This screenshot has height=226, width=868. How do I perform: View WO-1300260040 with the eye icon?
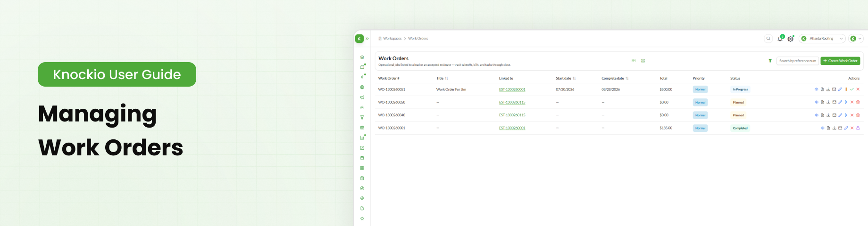tap(816, 115)
